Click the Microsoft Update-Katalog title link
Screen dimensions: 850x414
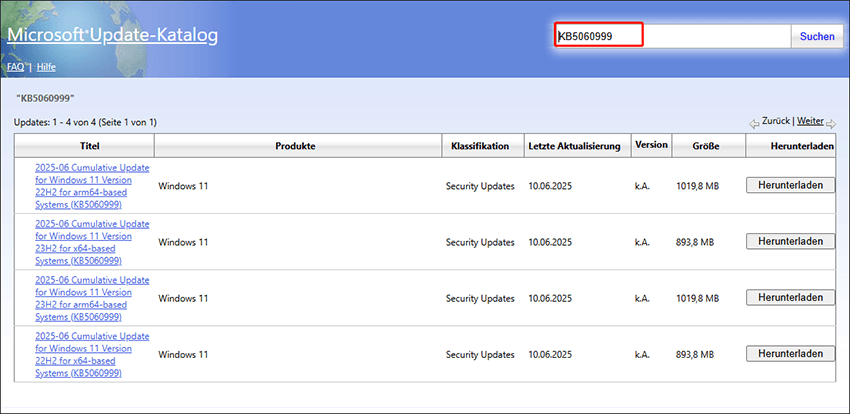pos(112,35)
